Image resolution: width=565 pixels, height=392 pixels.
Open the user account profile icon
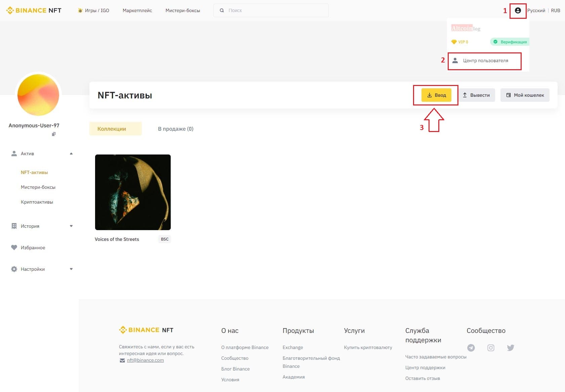(518, 10)
